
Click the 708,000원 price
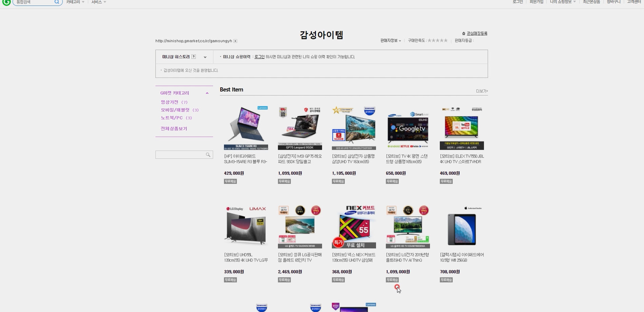(x=450, y=272)
